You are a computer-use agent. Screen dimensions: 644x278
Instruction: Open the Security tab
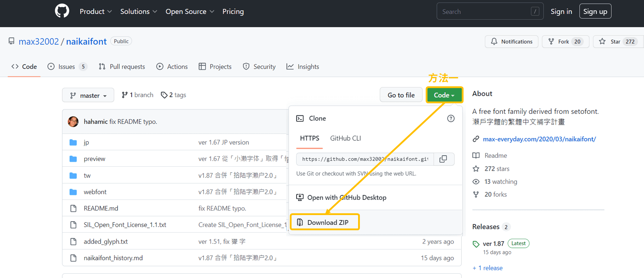pyautogui.click(x=259, y=66)
